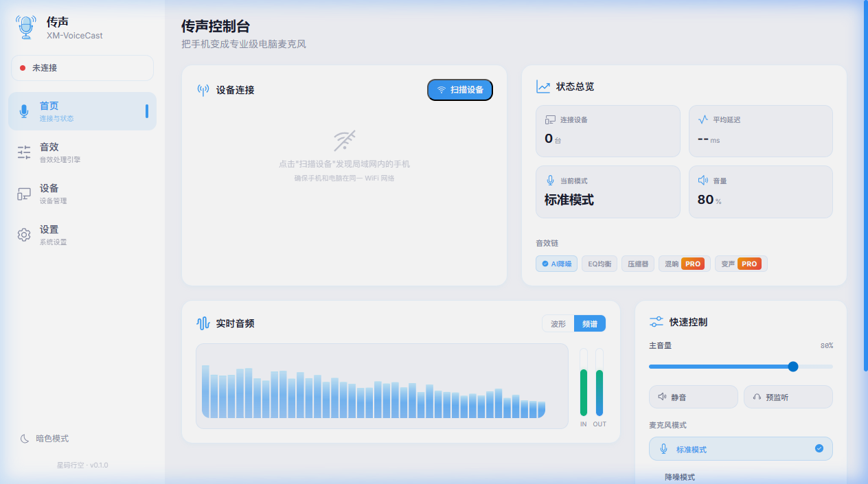The width and height of the screenshot is (868, 484).
Task: Click the vertical page scrollbar
Action: coord(865,185)
